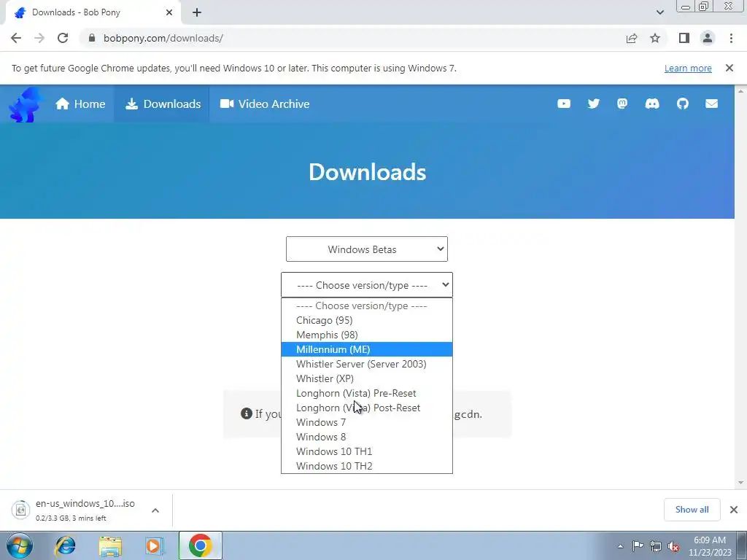Click Show all downloads button
The height and width of the screenshot is (560, 747).
(x=692, y=510)
